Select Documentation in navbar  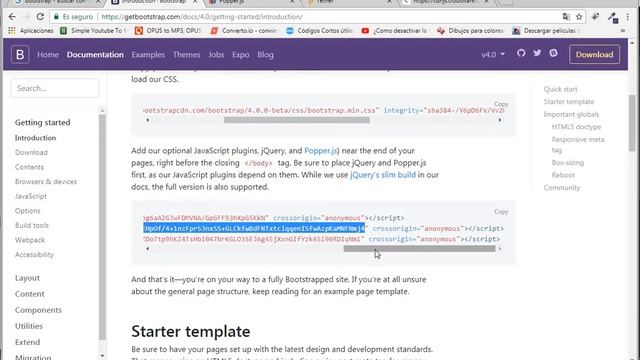[x=95, y=55]
